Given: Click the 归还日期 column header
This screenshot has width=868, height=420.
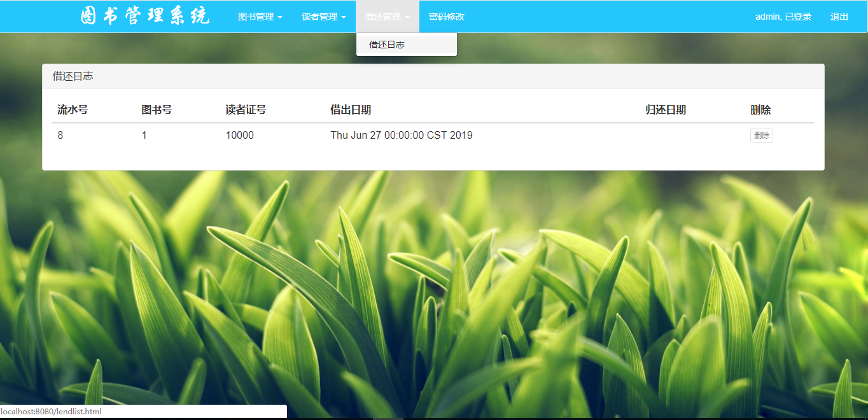Looking at the screenshot, I should click(x=666, y=109).
